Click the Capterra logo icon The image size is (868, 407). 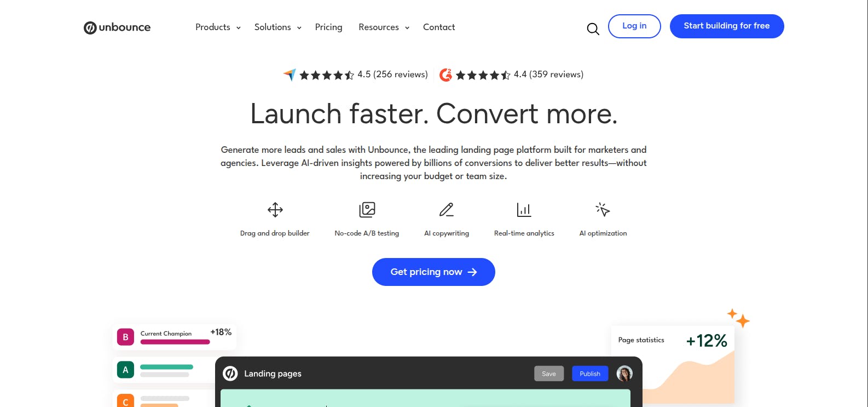(x=290, y=74)
